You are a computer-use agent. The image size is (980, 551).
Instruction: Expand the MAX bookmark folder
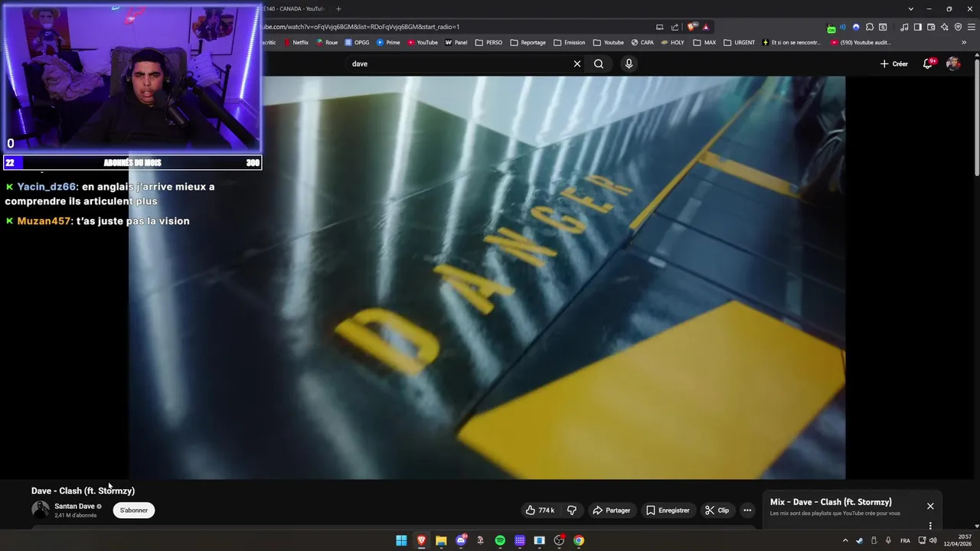(x=704, y=43)
